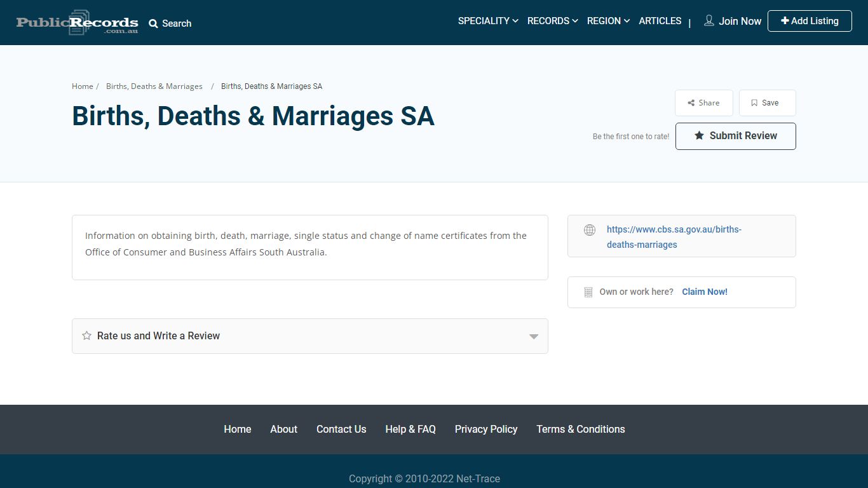The width and height of the screenshot is (868, 488).
Task: Click the Submit Review button
Action: click(x=736, y=136)
